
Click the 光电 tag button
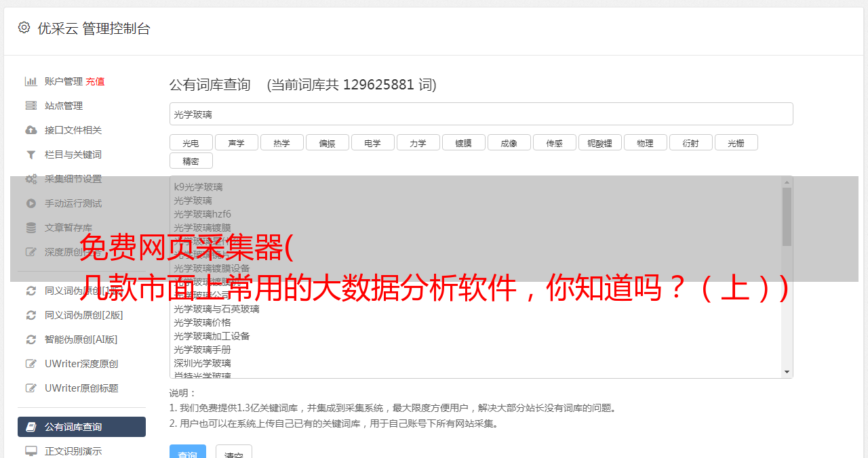click(191, 142)
